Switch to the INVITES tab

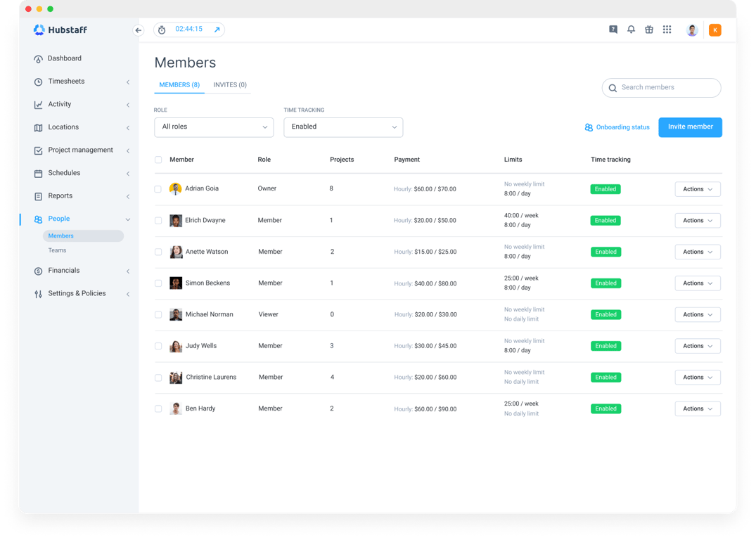(x=229, y=84)
